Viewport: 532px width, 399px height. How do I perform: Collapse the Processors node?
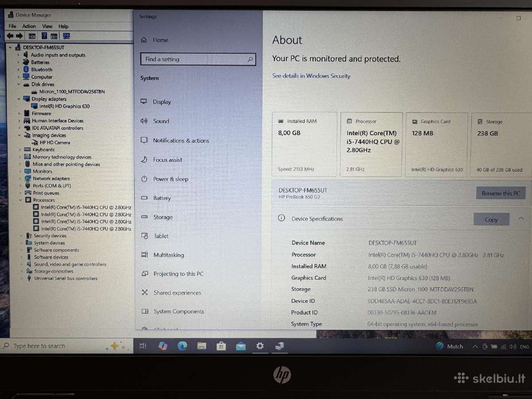[x=20, y=200]
